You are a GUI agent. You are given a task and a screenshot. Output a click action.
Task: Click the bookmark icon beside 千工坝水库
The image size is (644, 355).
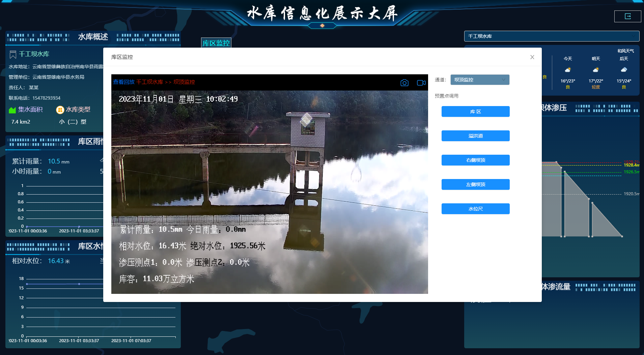pos(13,54)
